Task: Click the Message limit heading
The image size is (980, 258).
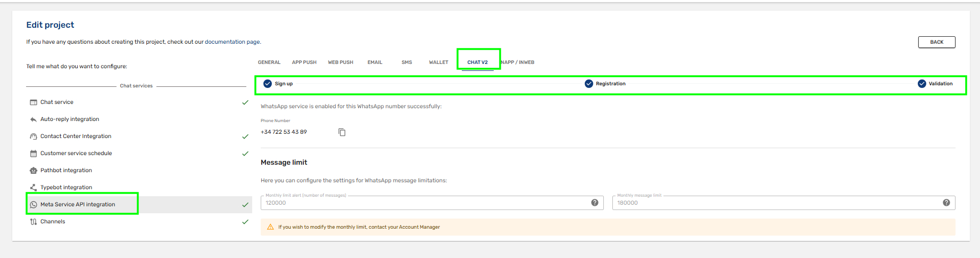Action: tap(284, 163)
